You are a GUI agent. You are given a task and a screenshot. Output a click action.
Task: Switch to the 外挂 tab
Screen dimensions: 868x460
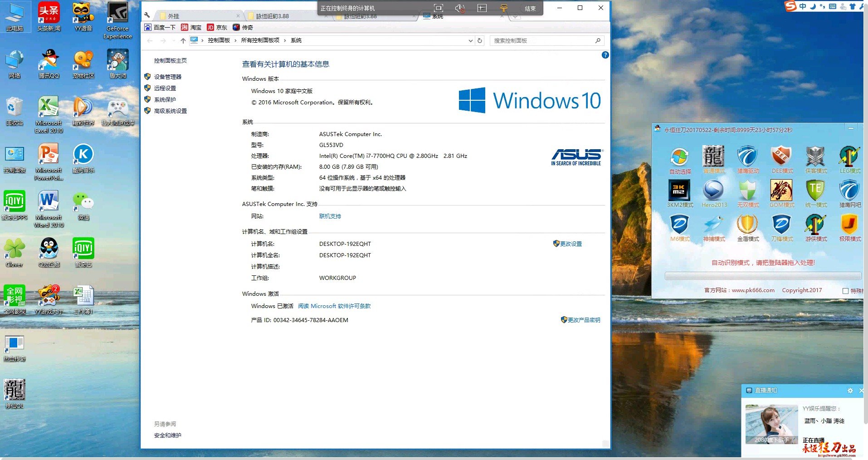200,16
